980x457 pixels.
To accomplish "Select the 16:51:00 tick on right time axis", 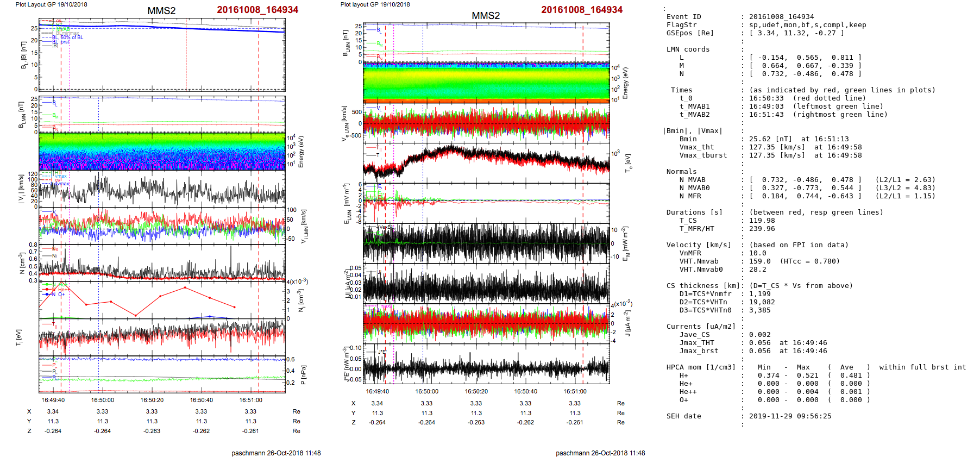I will (575, 391).
